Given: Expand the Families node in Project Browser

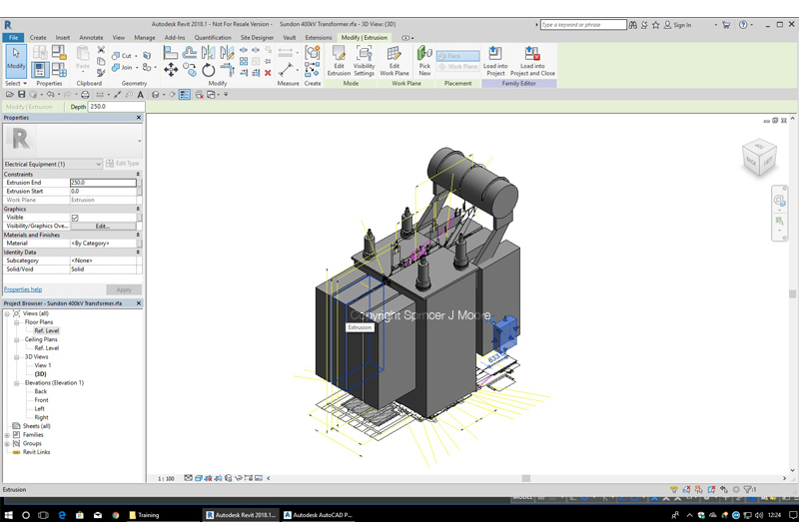Looking at the screenshot, I should 8,435.
